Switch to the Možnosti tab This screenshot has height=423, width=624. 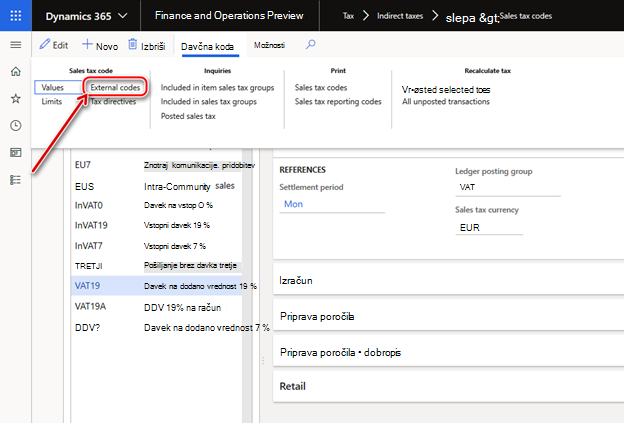269,45
